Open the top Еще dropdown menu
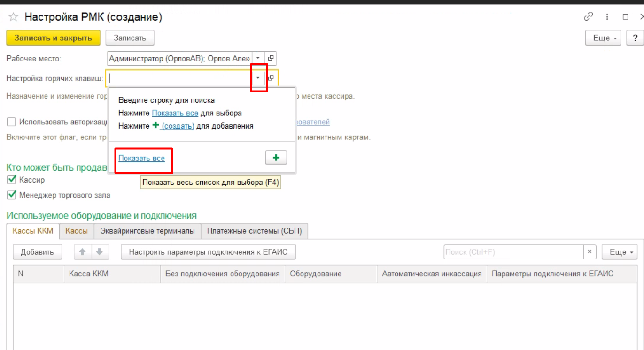 [603, 38]
